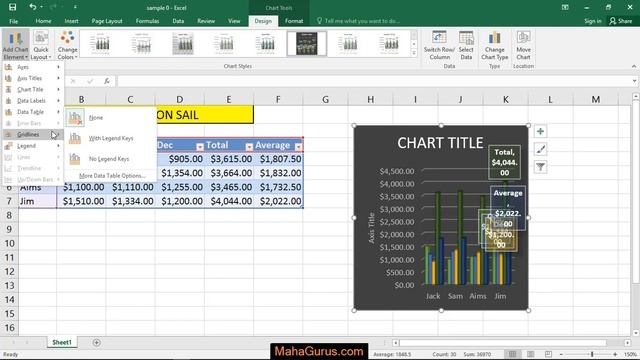Expand the Axes submenu
This screenshot has height=360, width=640.
(33, 67)
